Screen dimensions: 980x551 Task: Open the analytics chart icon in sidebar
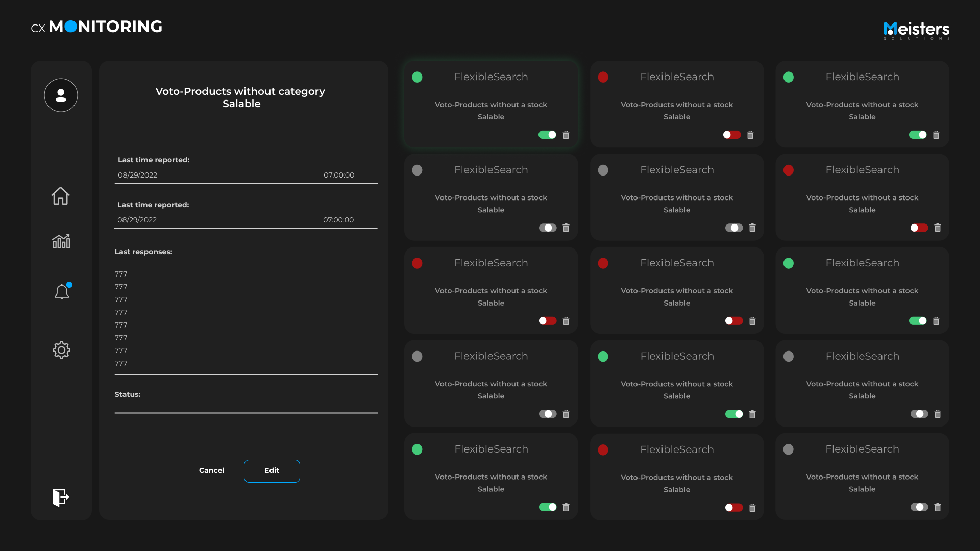point(61,241)
